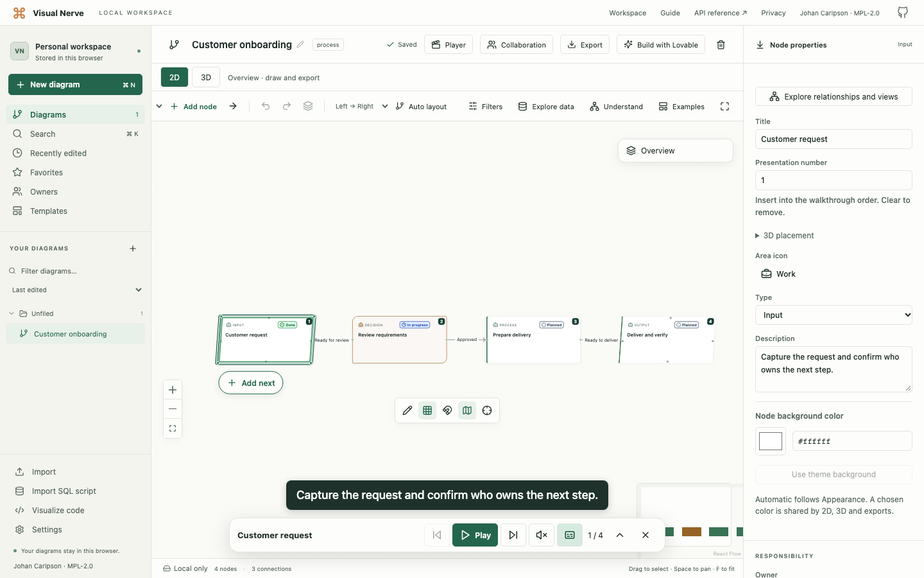Click the Build with Lovable button
Image resolution: width=924 pixels, height=578 pixels.
[661, 45]
